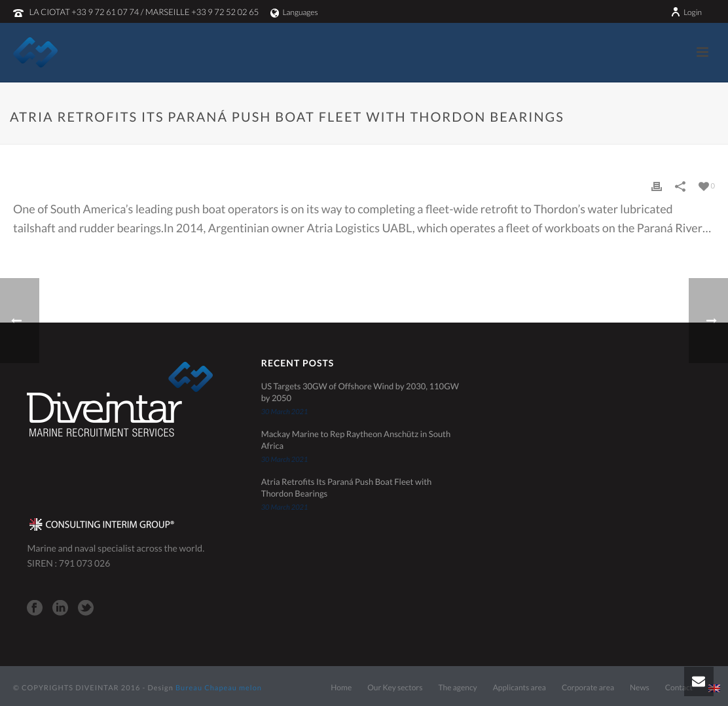The image size is (728, 706).
Task: Go to Home in footer menu
Action: point(341,688)
